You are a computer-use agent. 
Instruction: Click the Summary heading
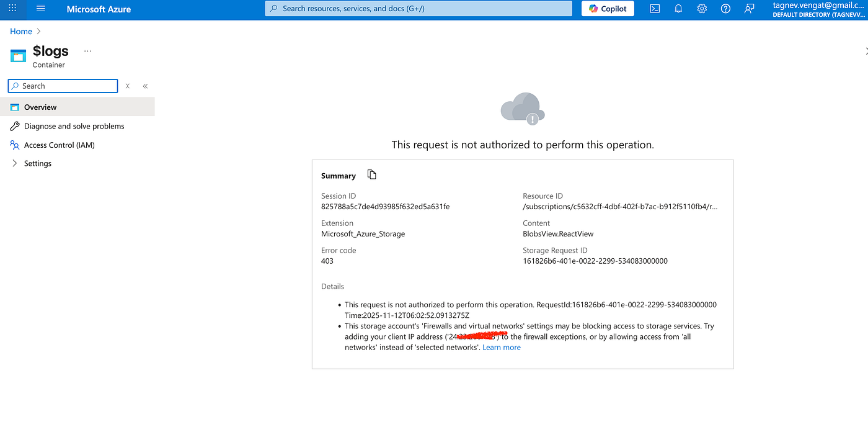(339, 176)
